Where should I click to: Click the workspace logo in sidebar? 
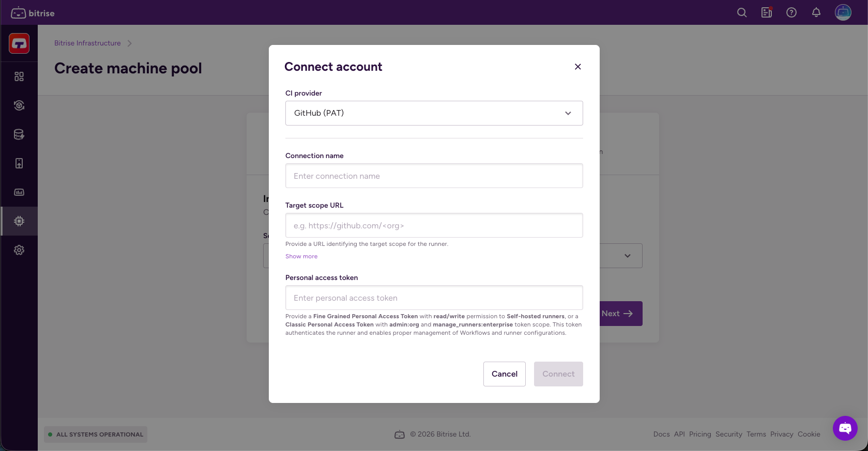click(x=19, y=44)
